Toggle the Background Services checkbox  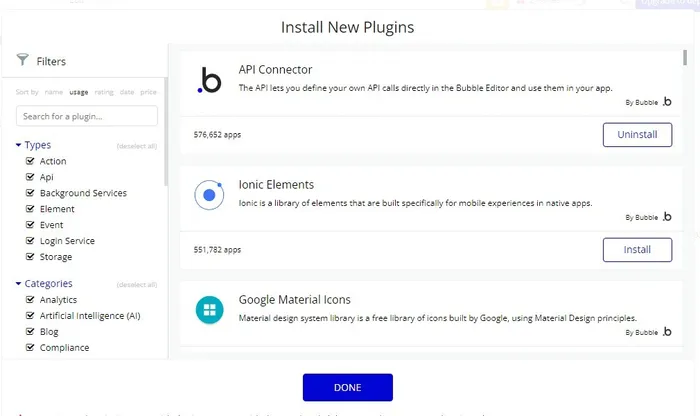tap(30, 193)
